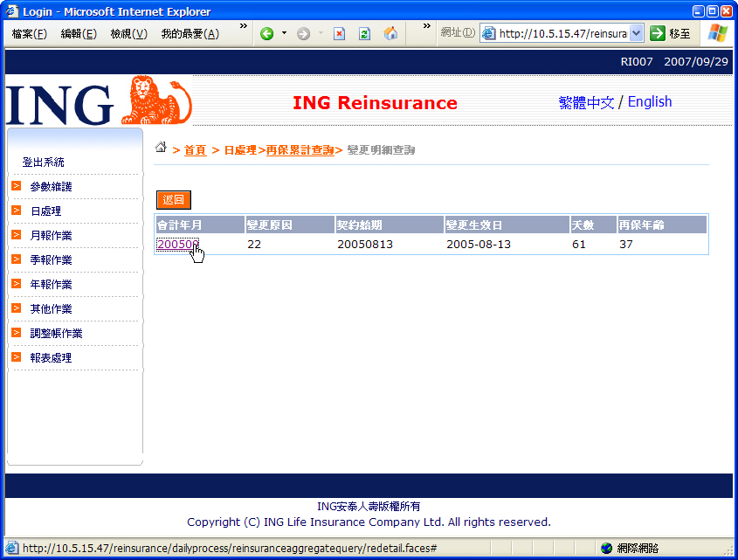The width and height of the screenshot is (738, 560).
Task: Click the ING安泰人壽版權所有 footer text
Action: point(369,507)
